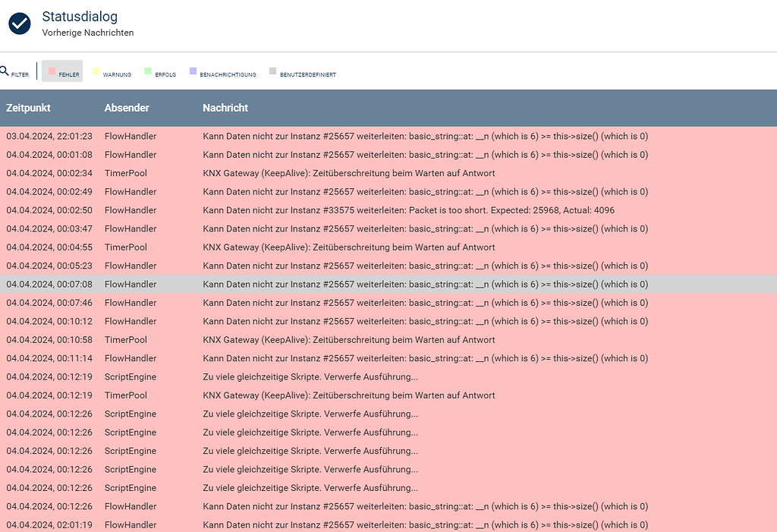Click the Statusdialog heading text
The image size is (777, 532).
[x=80, y=17]
